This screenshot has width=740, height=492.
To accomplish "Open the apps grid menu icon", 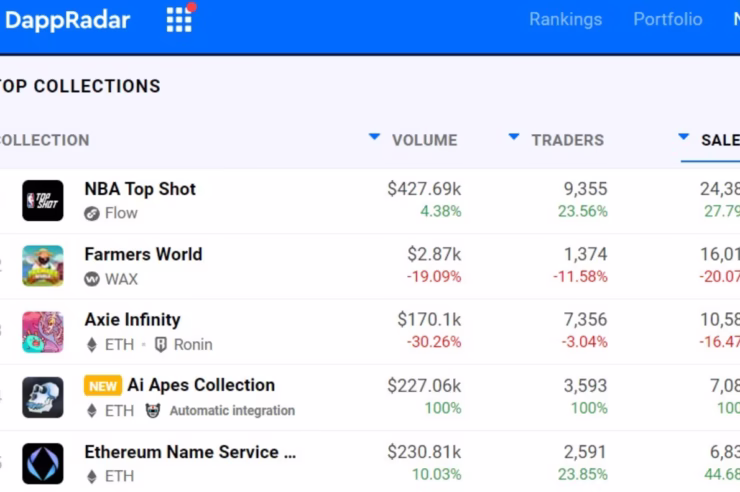I will click(180, 19).
